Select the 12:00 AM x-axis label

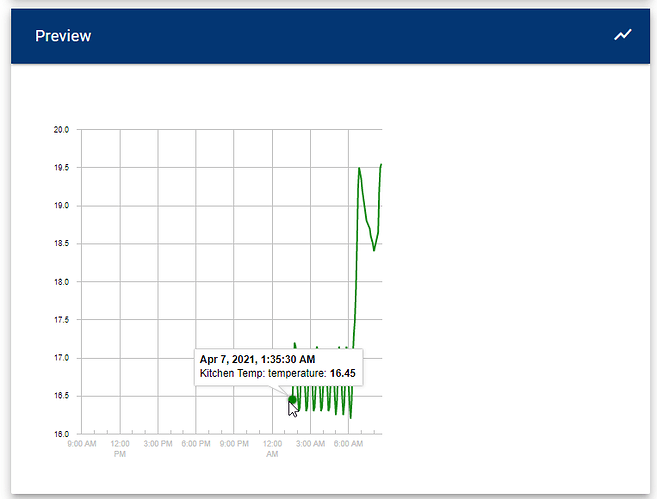(x=272, y=448)
